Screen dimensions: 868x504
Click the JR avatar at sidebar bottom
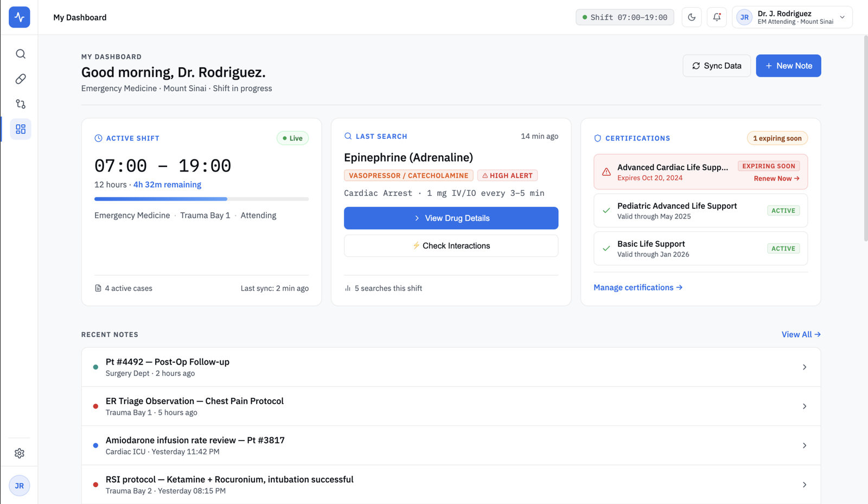tap(20, 486)
